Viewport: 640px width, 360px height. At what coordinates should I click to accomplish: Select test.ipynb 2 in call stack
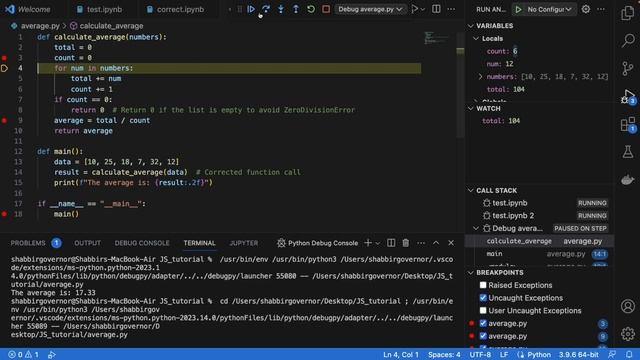coord(539,216)
